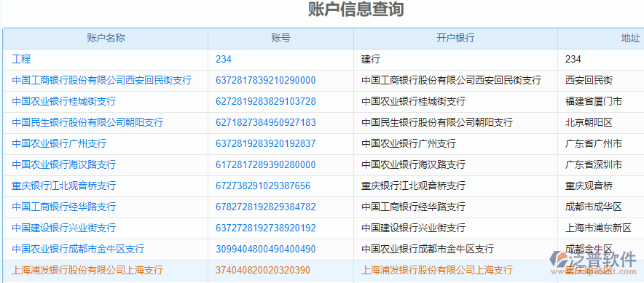The image size is (644, 283).
Task: Select address cell 福建省厦门市
Action: pos(601,101)
